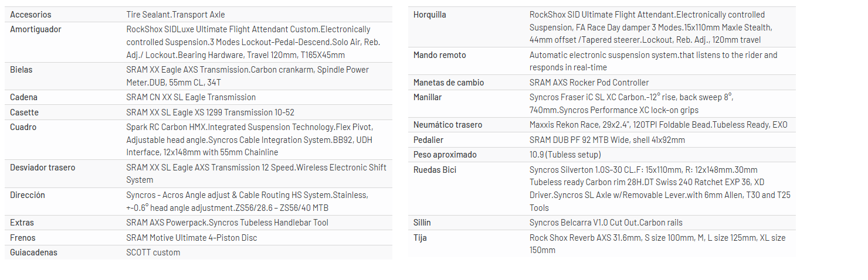The height and width of the screenshot is (280, 868).
Task: Click the Mando remoto label
Action: pos(439,55)
